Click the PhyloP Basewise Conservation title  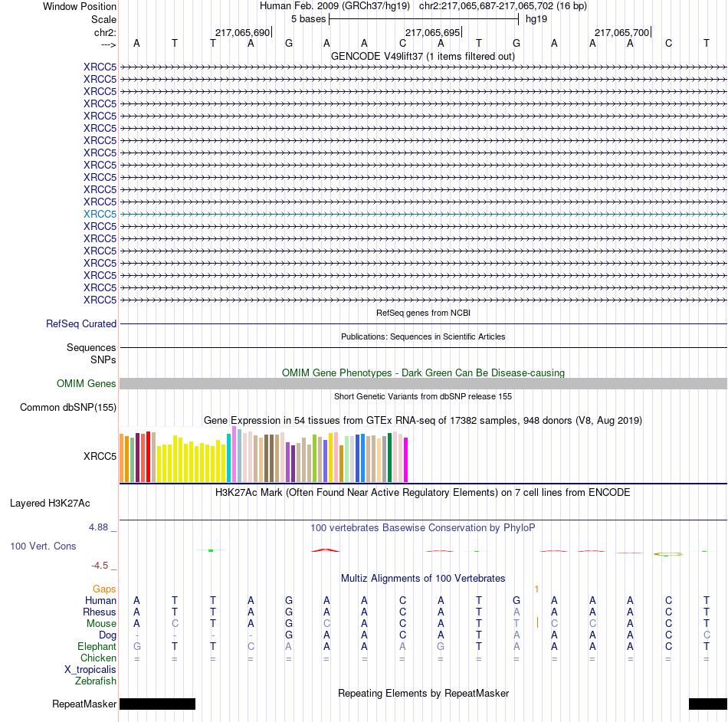(423, 527)
